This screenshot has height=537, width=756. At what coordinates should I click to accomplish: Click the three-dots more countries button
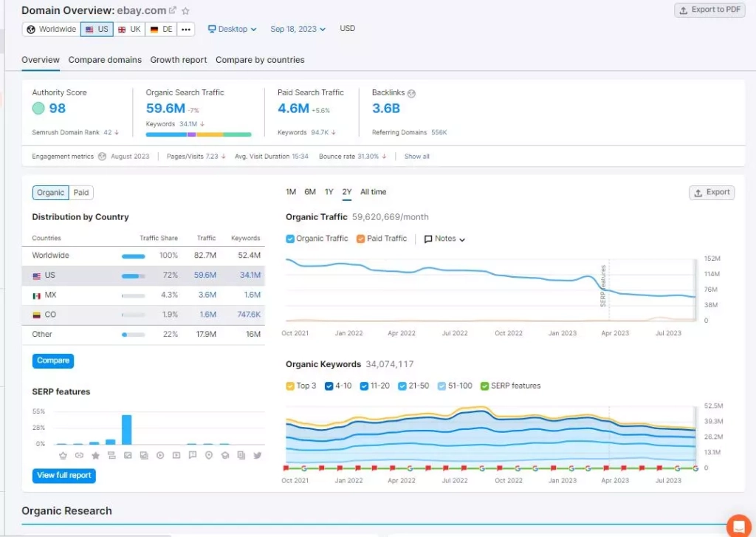(x=186, y=30)
